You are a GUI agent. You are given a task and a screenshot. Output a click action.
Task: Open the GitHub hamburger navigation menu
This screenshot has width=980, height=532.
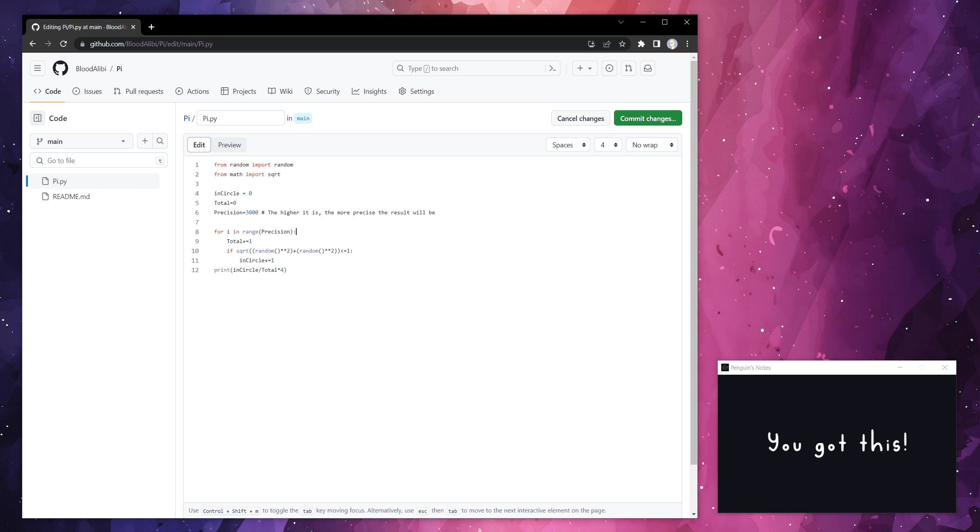pyautogui.click(x=37, y=68)
